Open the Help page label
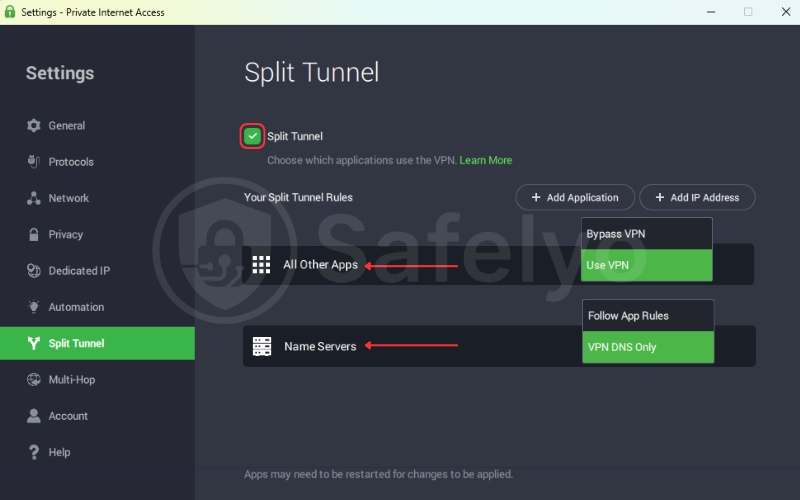 coord(59,452)
